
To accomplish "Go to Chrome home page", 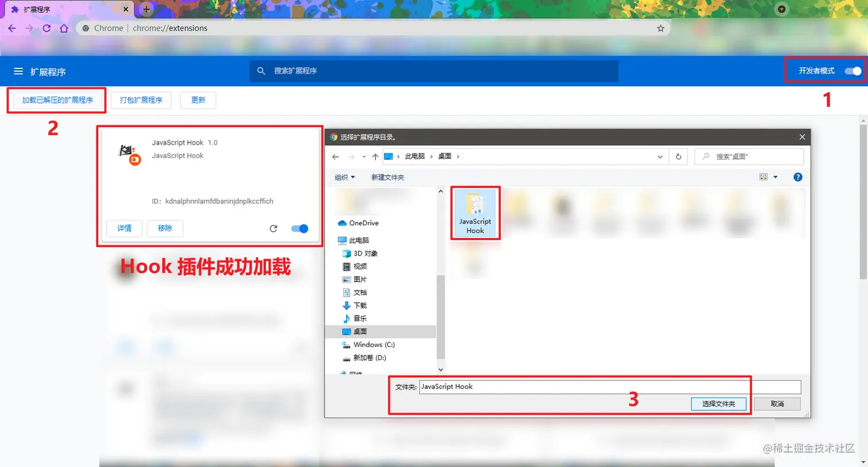I will click(x=64, y=28).
